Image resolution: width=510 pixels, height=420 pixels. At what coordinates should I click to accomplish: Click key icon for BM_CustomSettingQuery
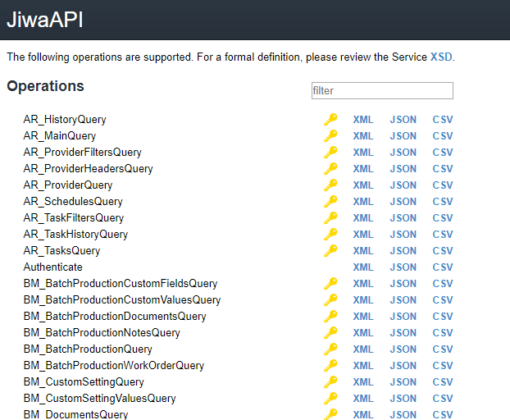coord(330,381)
